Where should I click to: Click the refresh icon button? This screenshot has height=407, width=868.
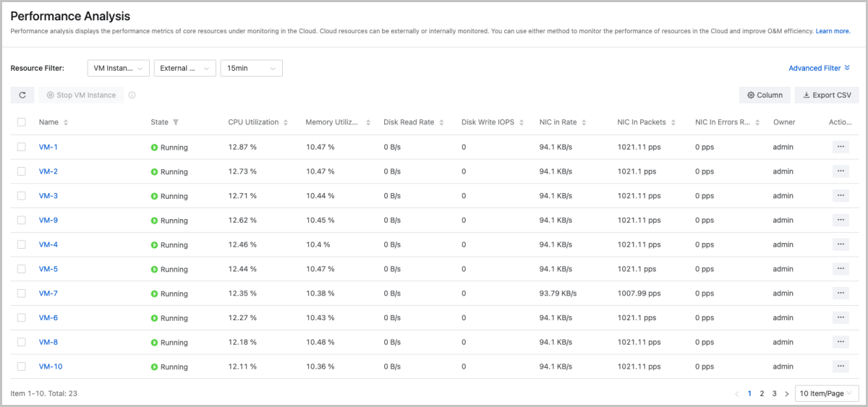[22, 95]
